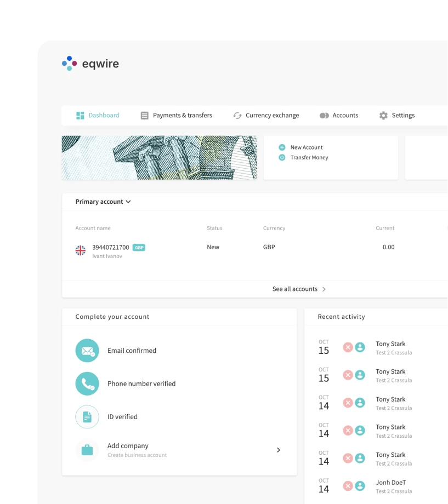This screenshot has height=504, width=448.
Task: Click Phone number verified text
Action: (x=141, y=384)
